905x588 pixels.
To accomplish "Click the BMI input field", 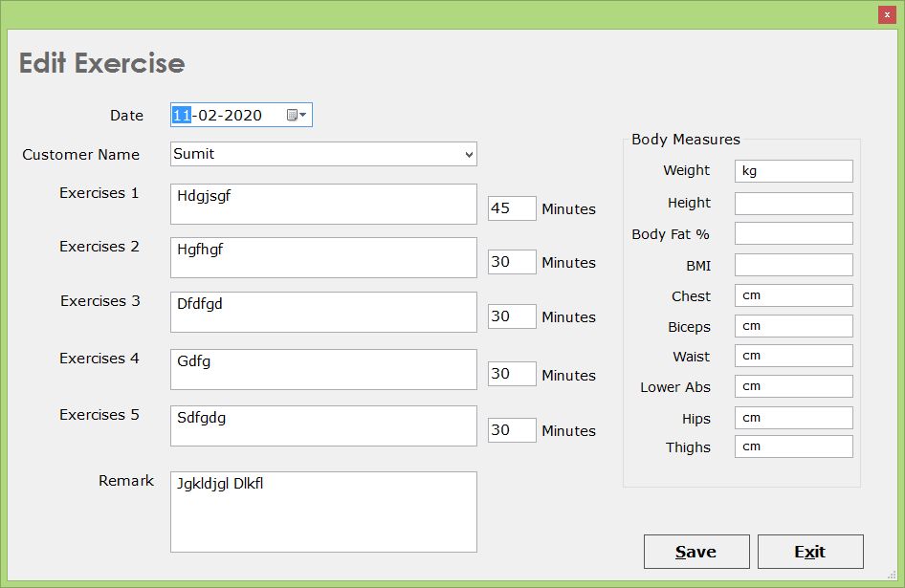I will pos(794,265).
